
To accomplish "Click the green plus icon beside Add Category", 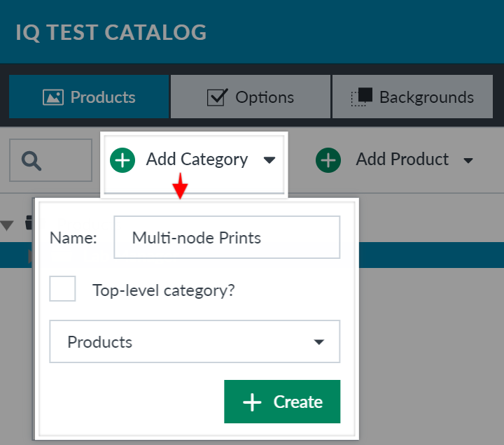I will point(122,160).
